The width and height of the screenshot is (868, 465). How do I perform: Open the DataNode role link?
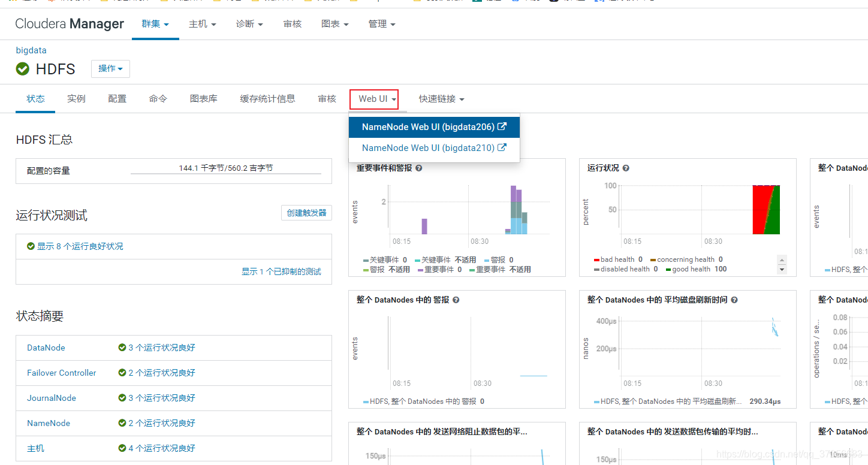(x=46, y=348)
